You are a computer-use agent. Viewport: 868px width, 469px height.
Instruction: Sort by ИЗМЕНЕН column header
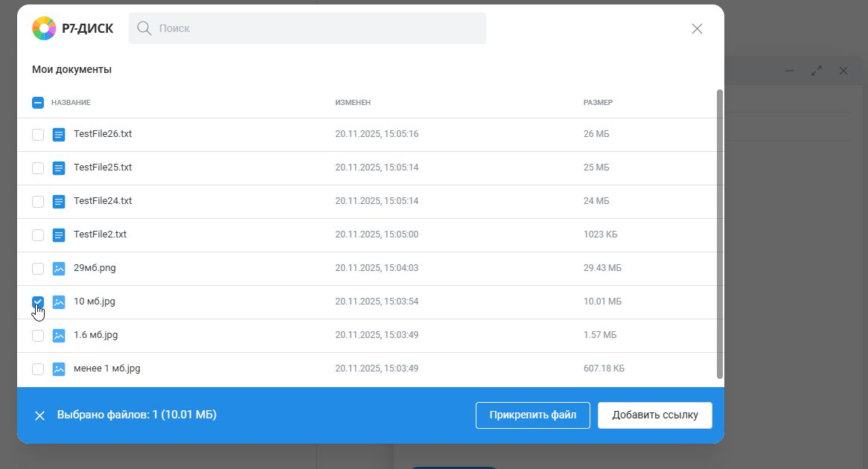(353, 103)
